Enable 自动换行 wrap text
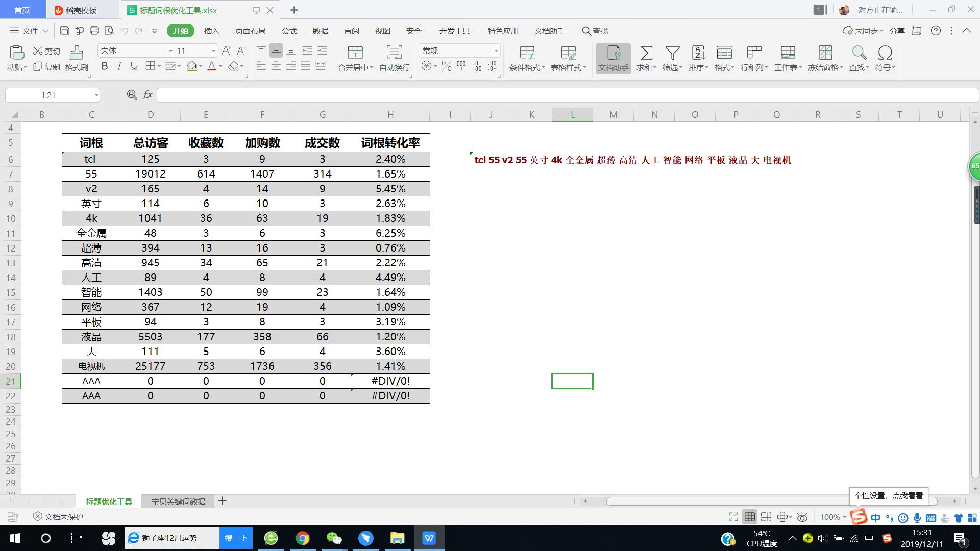The width and height of the screenshot is (980, 551). click(x=394, y=58)
